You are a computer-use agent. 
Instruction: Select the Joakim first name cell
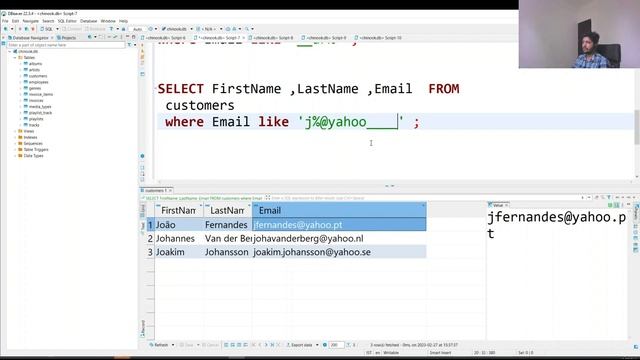pyautogui.click(x=179, y=252)
